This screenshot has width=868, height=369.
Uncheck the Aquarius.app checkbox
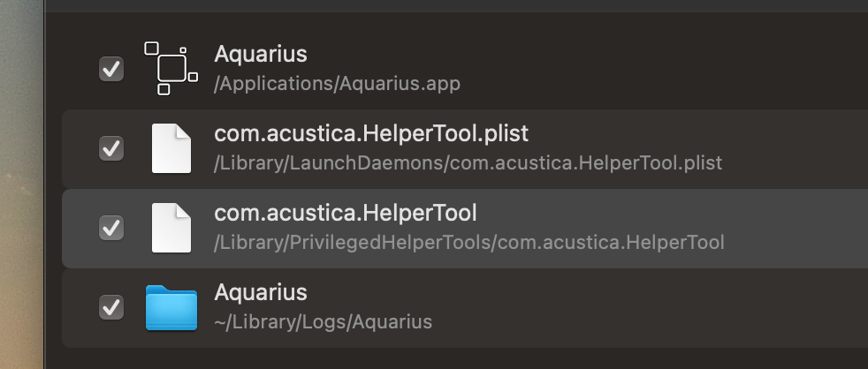click(111, 69)
